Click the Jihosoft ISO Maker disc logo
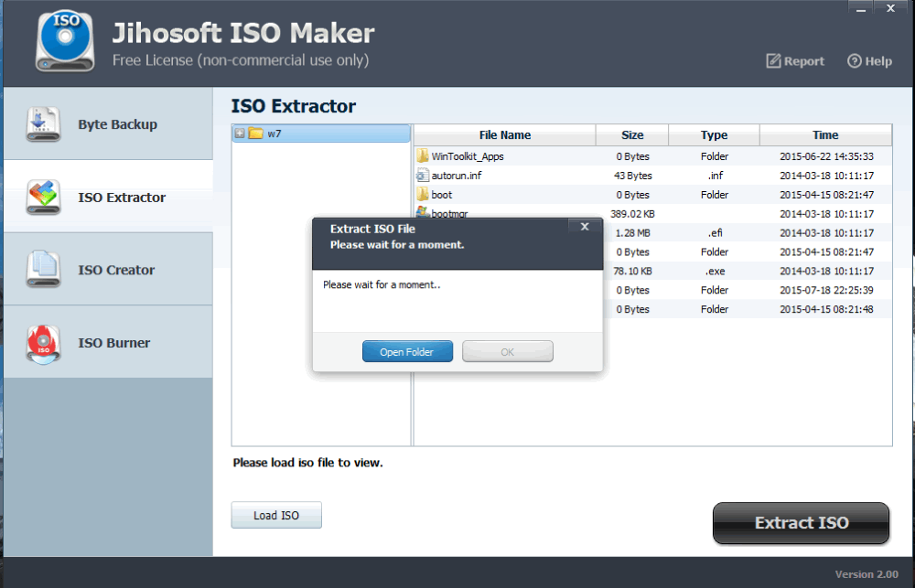The image size is (915, 588). 65,42
